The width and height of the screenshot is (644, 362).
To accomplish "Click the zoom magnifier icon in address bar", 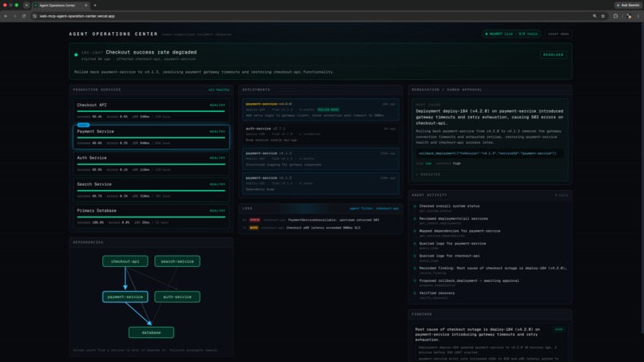I will (594, 16).
